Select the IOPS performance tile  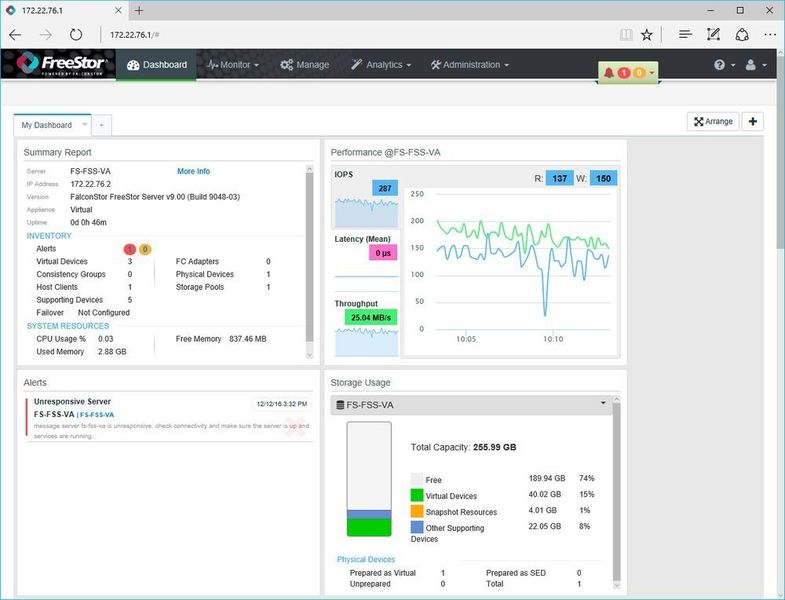coord(365,197)
